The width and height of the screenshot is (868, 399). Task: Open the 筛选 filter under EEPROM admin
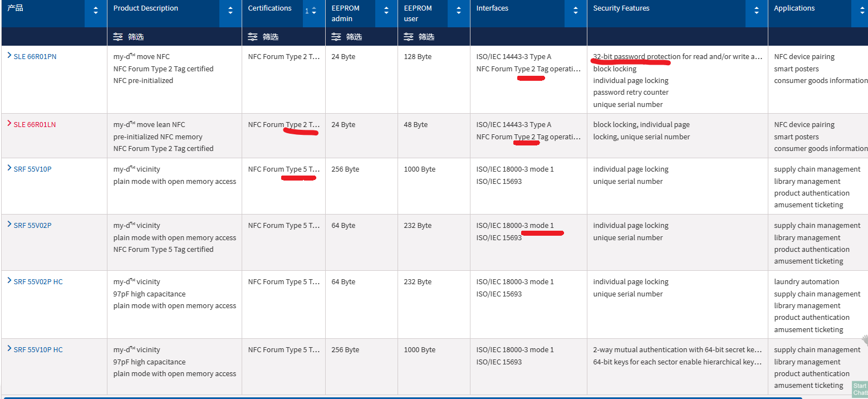point(347,37)
